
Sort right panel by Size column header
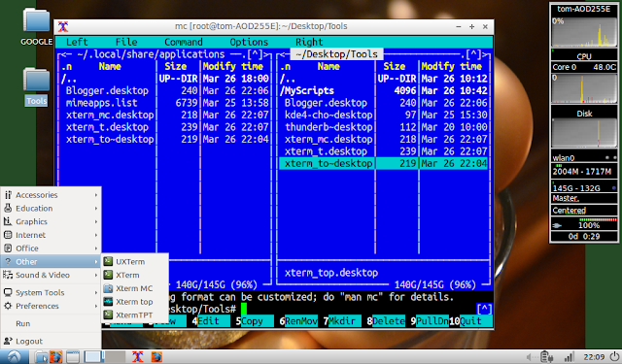395,66
